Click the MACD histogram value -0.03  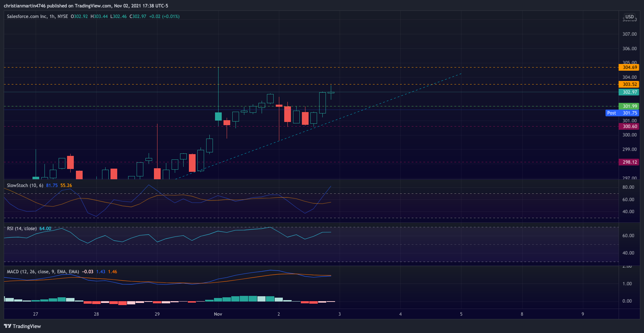pos(88,272)
